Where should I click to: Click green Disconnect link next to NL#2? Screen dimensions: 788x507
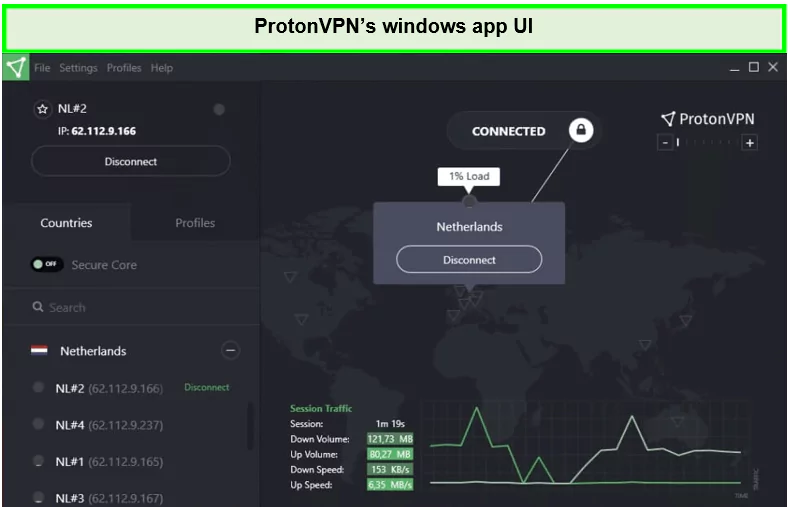[x=207, y=387]
